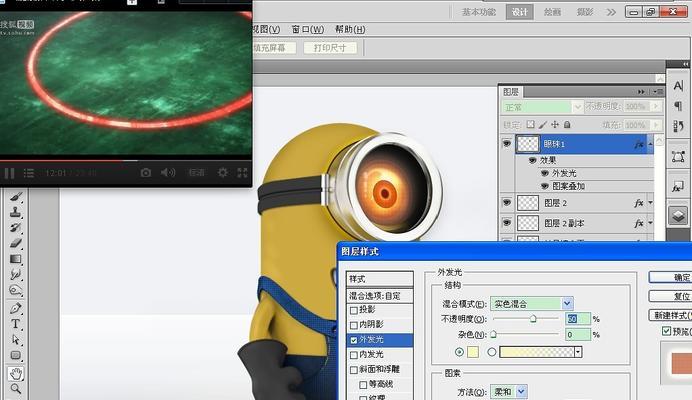Select the Smudge tool

point(16,275)
